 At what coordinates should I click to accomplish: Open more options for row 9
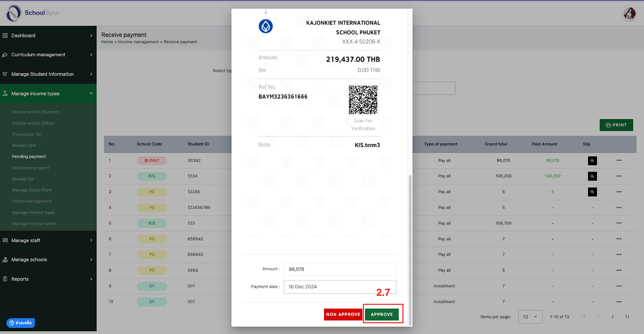[x=619, y=286]
